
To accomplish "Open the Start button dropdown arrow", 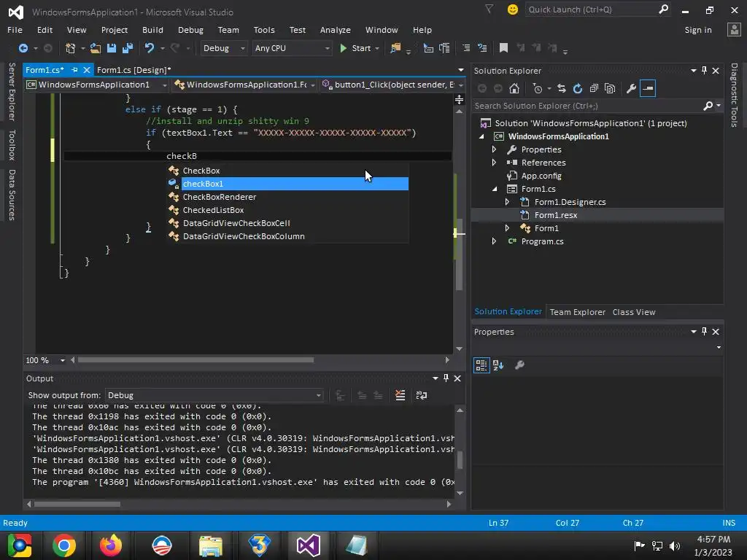I will pyautogui.click(x=377, y=48).
